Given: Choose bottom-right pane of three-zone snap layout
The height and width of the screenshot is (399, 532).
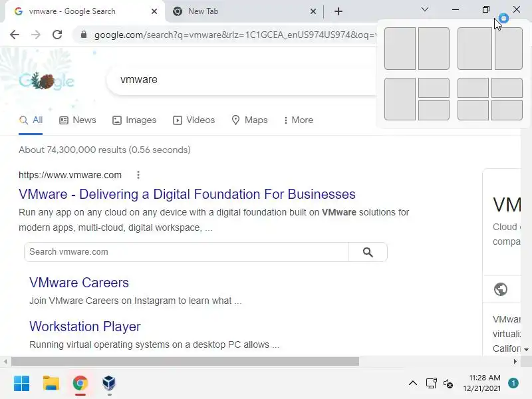Looking at the screenshot, I should coord(434,110).
